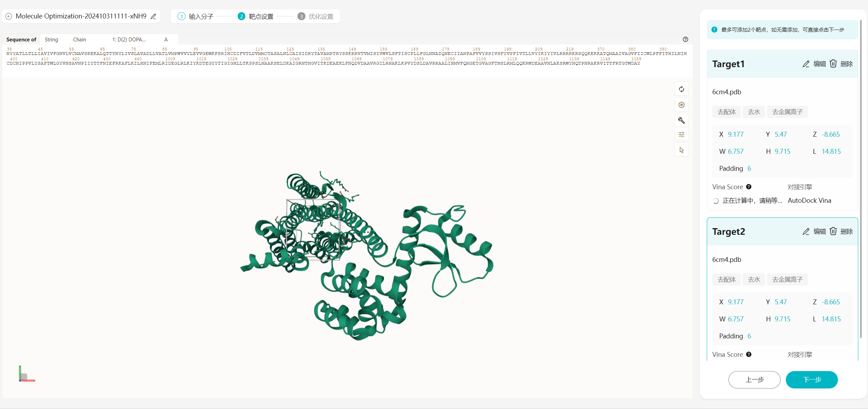Click the Target1 Padding value 6
The height and width of the screenshot is (409, 868).
coord(749,168)
